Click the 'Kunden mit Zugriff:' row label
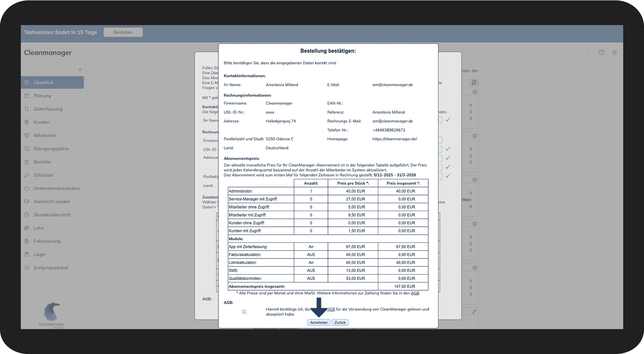644x354 pixels. click(x=245, y=231)
